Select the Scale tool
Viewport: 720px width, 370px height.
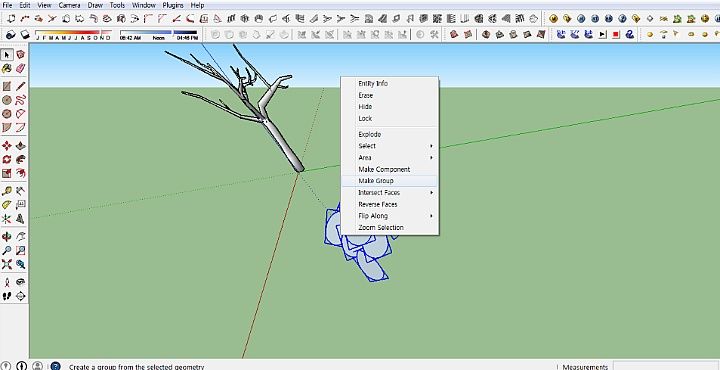coord(7,174)
